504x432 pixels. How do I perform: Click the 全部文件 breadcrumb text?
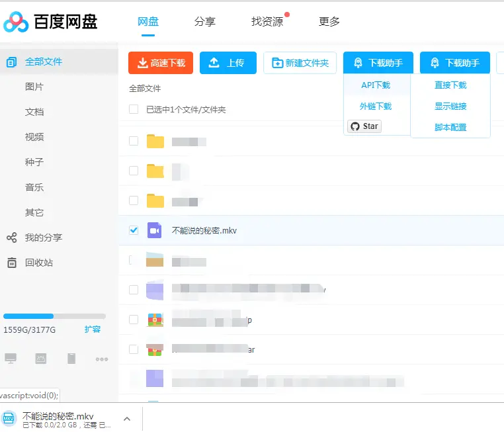[145, 89]
